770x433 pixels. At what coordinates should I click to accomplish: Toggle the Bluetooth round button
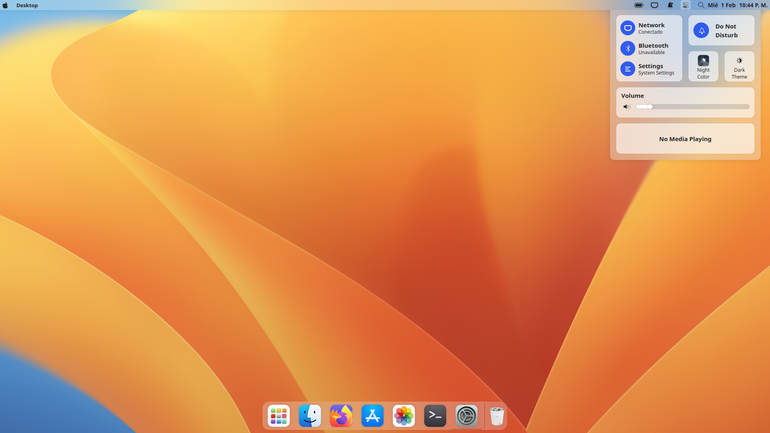[628, 48]
